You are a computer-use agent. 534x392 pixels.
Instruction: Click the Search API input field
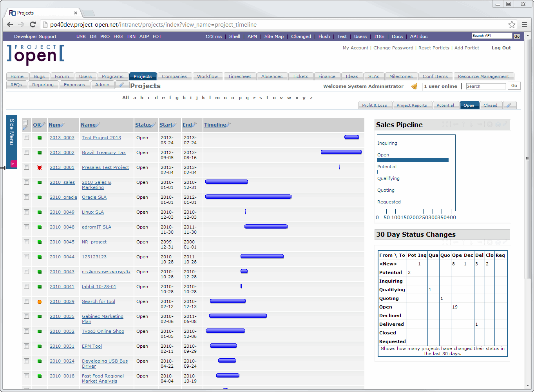click(492, 36)
